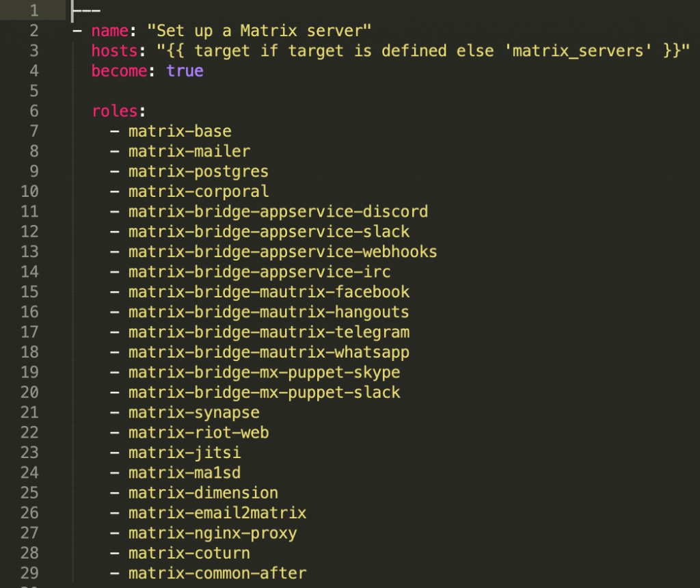This screenshot has width=700, height=588.
Task: Click the 'become' key on line 4
Action: pyautogui.click(x=119, y=71)
